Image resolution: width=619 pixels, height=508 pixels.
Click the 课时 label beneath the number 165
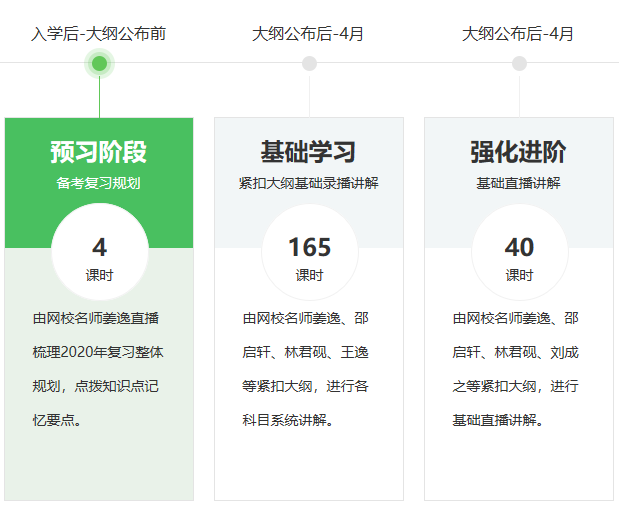[309, 275]
